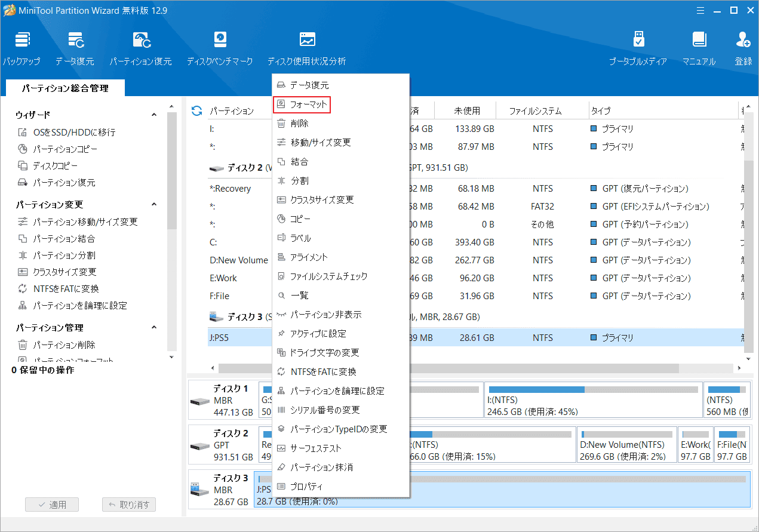Collapse the パーティション変更 section
This screenshot has height=532, width=759.
click(x=154, y=205)
